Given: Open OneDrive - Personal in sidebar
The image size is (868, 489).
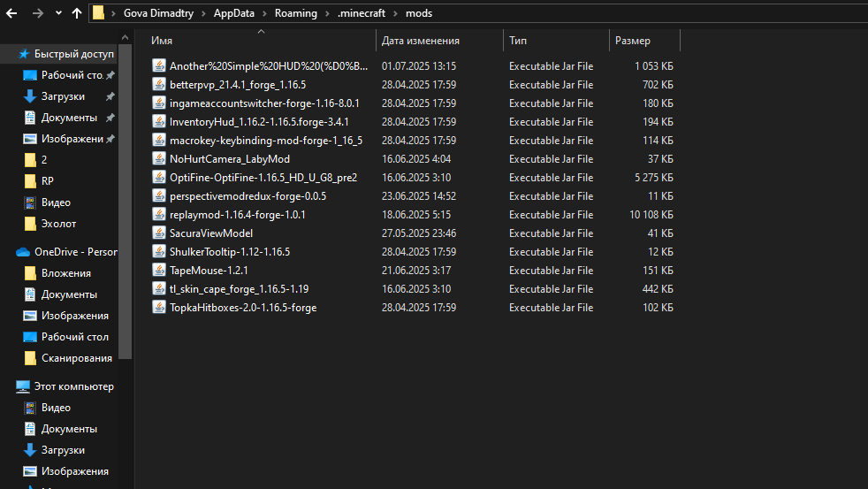Looking at the screenshot, I should point(76,252).
